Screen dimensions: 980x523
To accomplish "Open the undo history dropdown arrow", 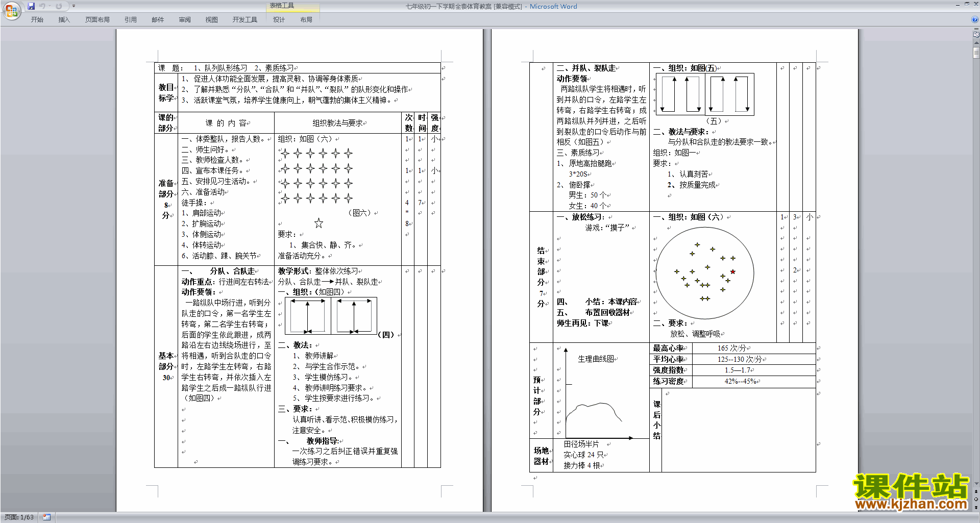I will coord(50,6).
